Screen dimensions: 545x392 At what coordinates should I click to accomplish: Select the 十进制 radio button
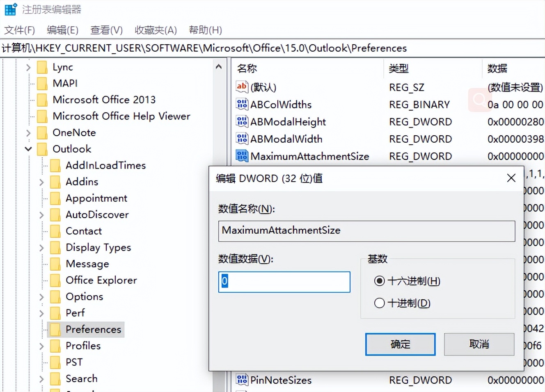click(x=379, y=303)
